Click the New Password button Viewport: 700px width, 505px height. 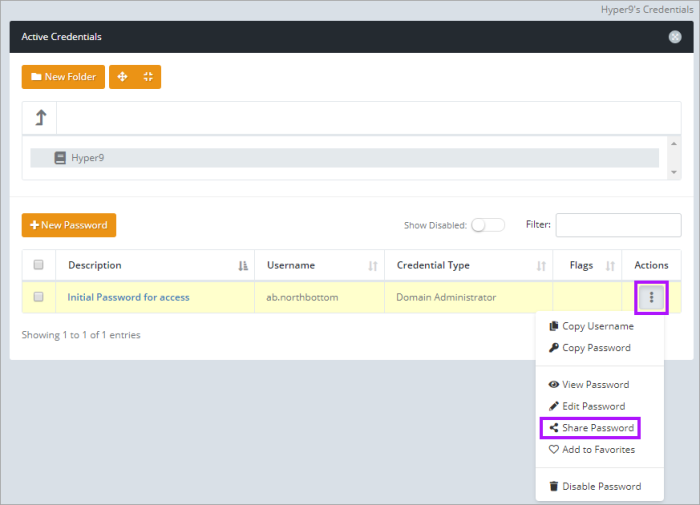coord(69,225)
